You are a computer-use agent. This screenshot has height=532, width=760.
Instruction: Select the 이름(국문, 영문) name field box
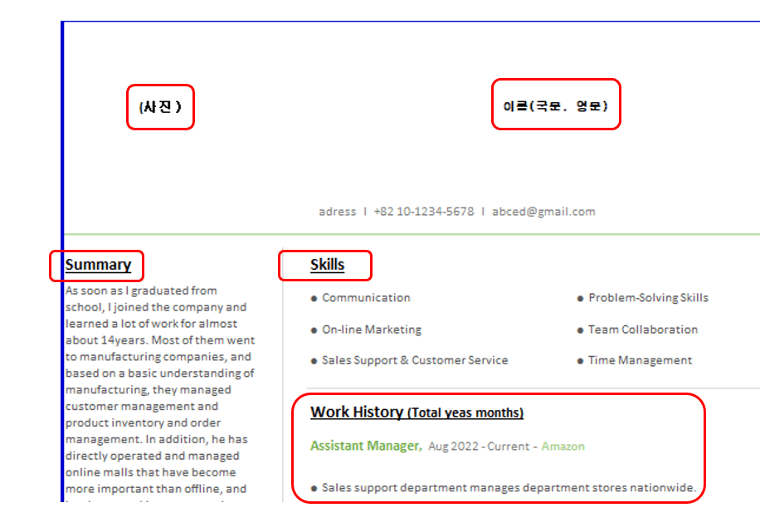coord(555,105)
